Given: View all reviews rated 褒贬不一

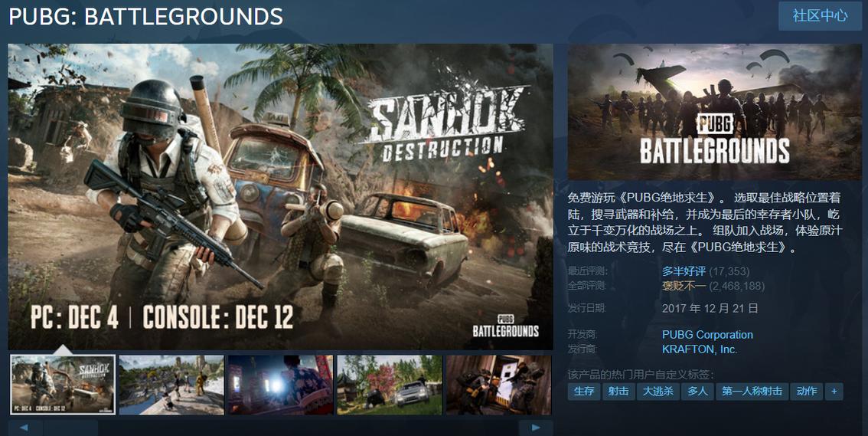Looking at the screenshot, I should click(x=684, y=286).
